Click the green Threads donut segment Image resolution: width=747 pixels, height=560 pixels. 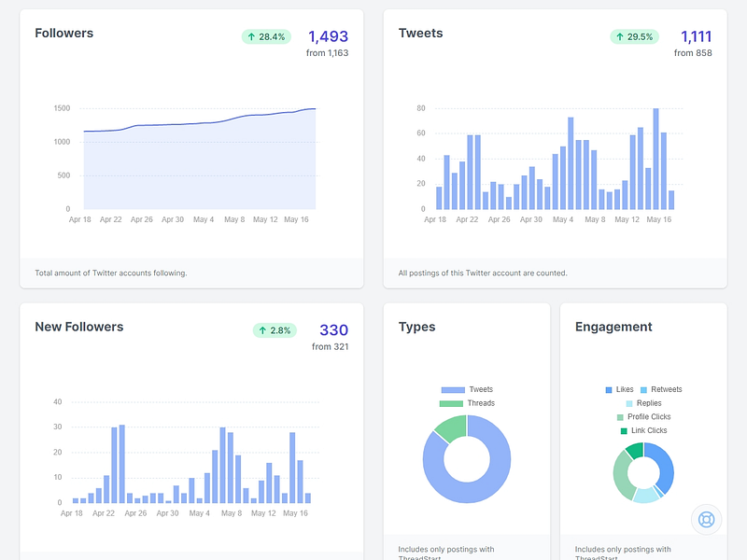point(453,427)
